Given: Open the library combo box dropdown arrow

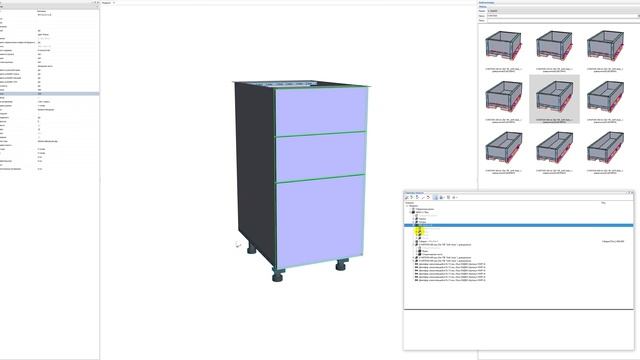Looking at the screenshot, I should click(x=638, y=16).
